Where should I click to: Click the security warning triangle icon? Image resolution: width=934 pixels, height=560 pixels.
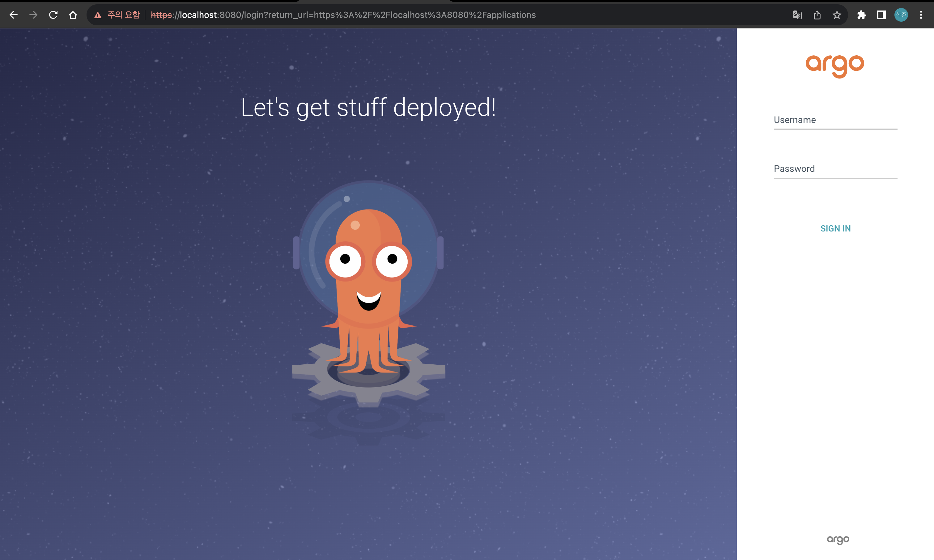pyautogui.click(x=98, y=15)
